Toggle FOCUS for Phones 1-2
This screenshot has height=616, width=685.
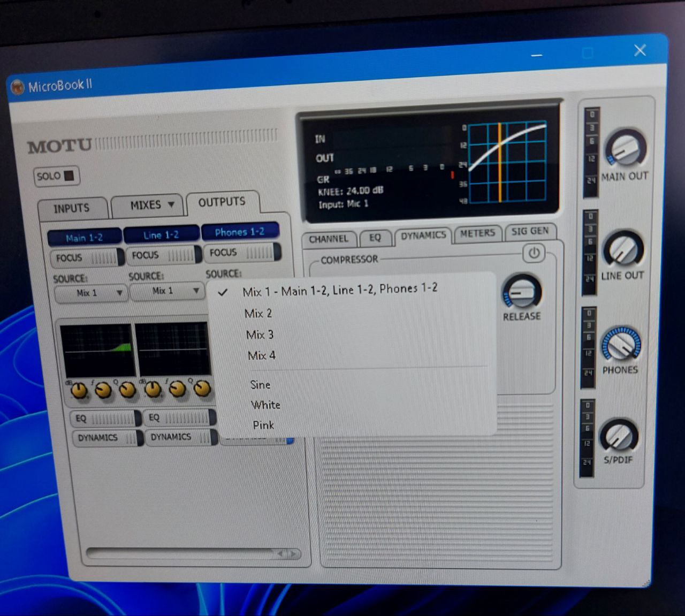coord(241,252)
